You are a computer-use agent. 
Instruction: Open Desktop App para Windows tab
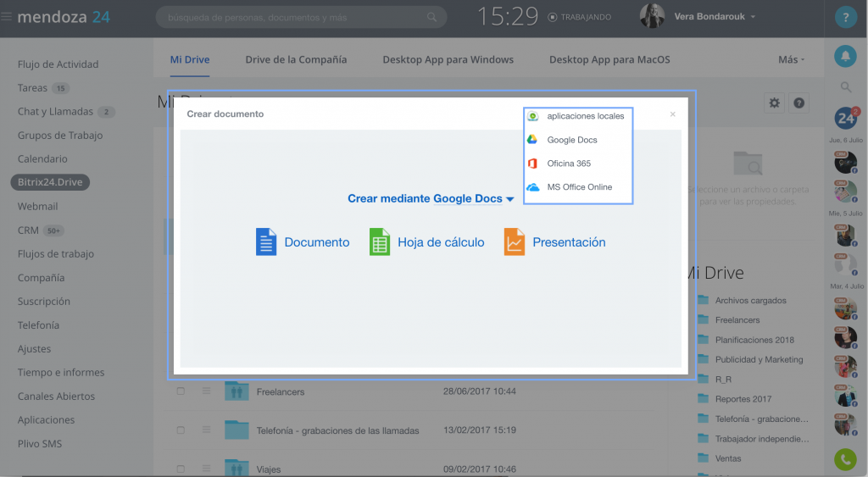pos(448,60)
